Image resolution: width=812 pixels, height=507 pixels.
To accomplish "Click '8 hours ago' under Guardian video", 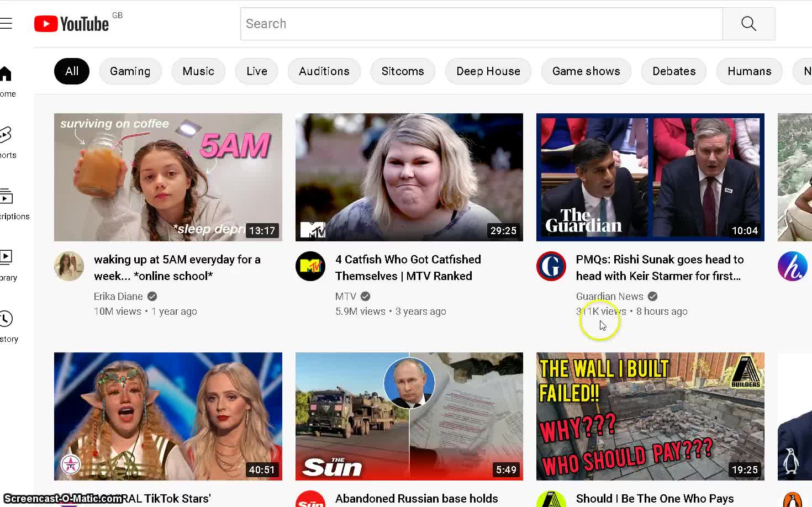I will coord(662,311).
